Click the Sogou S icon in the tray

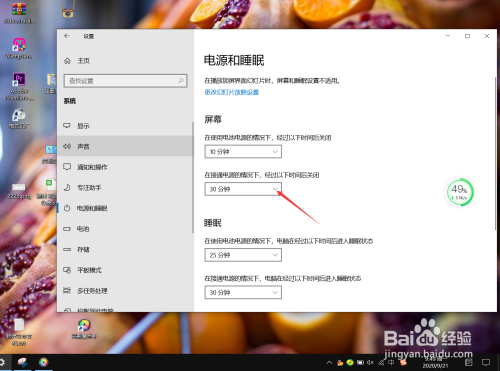(403, 363)
